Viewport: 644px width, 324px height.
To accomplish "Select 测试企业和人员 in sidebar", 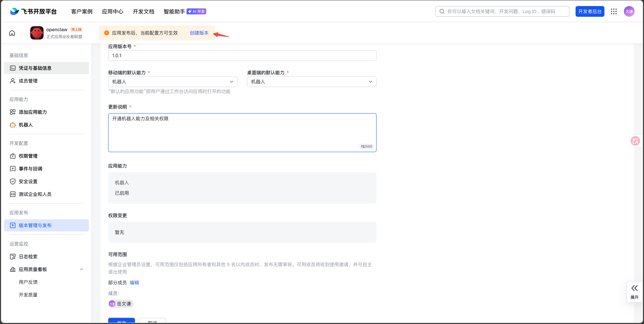I will 46,194.
